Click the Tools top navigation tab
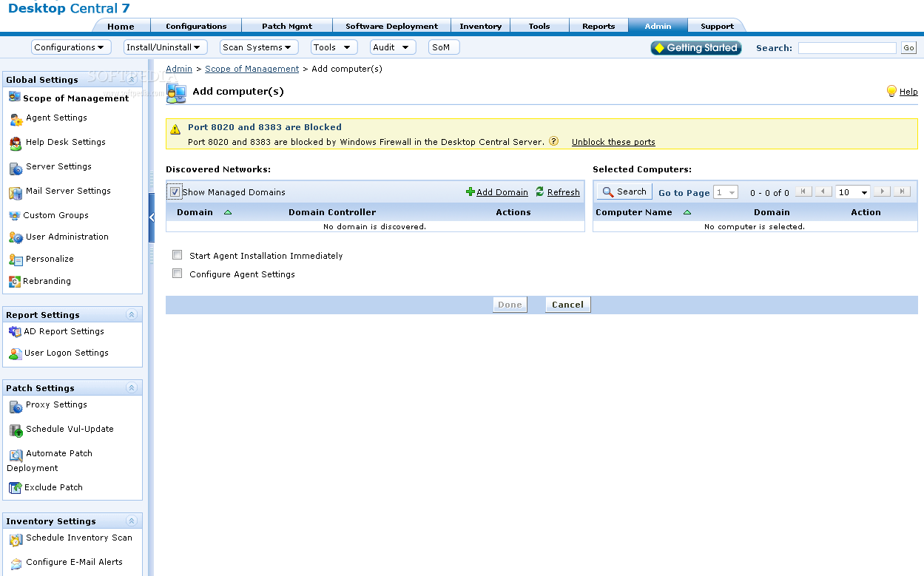 tap(539, 26)
